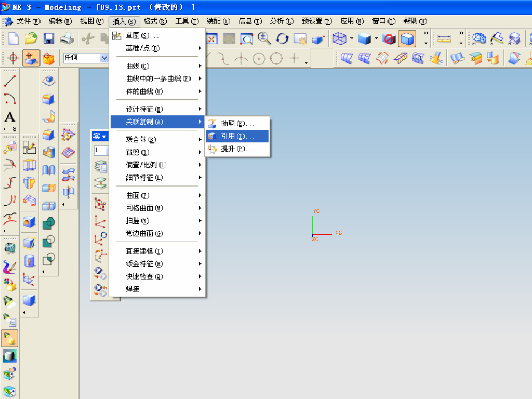Select 抽取(E)... submenu item
Viewport: 532px width, 399px height.
pyautogui.click(x=237, y=124)
